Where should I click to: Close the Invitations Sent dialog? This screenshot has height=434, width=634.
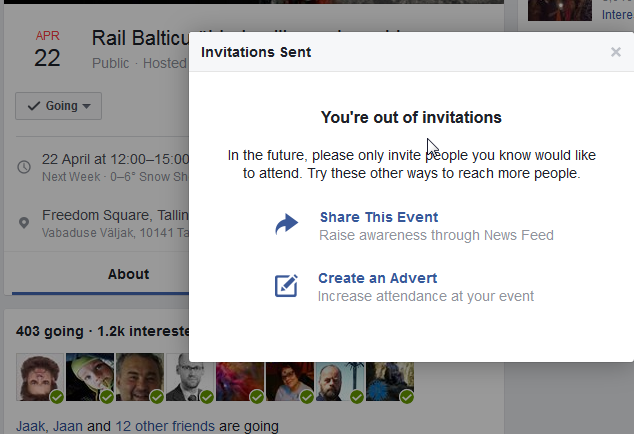(616, 52)
